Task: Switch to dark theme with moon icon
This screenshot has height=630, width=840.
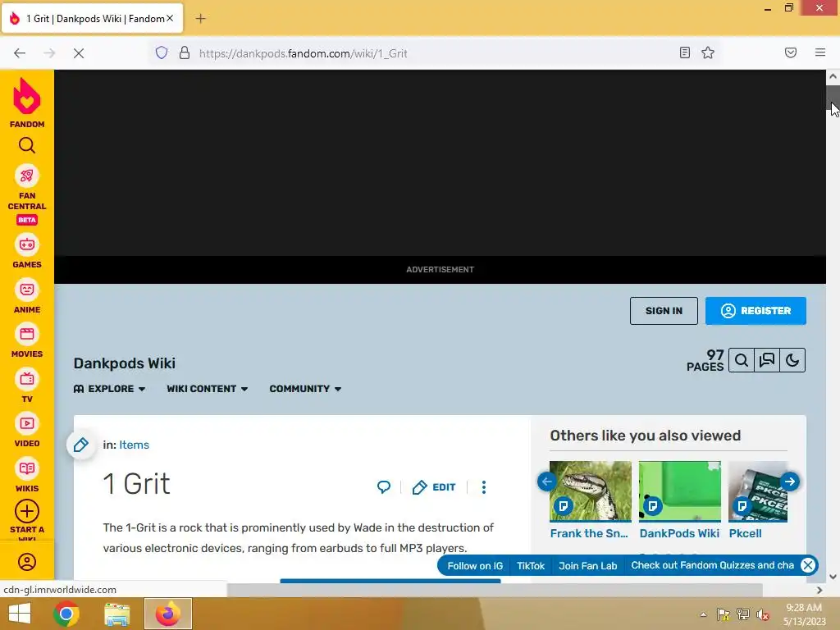Action: click(793, 361)
